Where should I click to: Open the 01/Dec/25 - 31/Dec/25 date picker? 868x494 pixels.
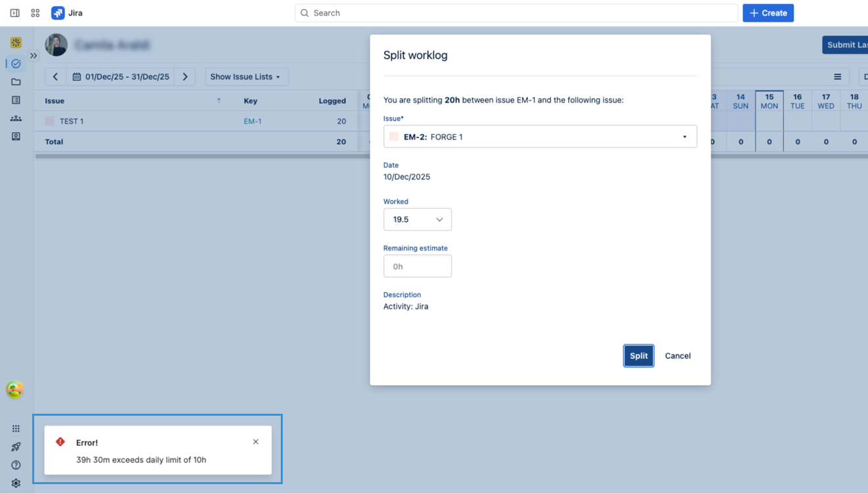click(x=121, y=77)
